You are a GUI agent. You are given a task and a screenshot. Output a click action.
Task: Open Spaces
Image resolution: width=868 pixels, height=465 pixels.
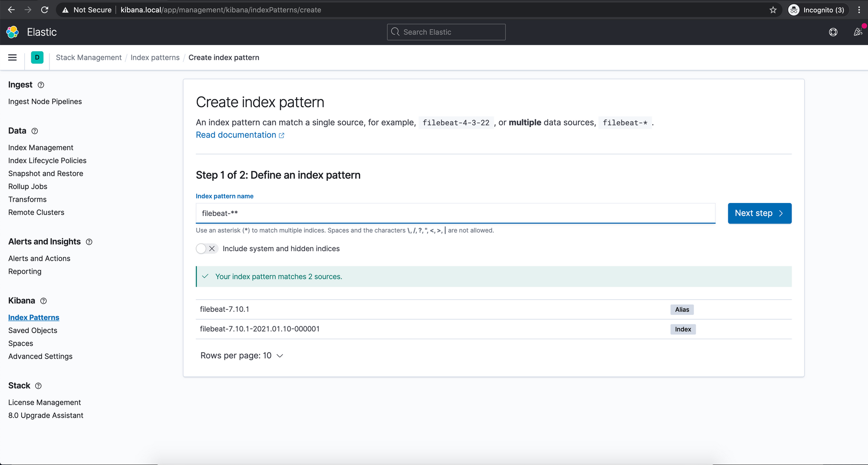tap(20, 344)
